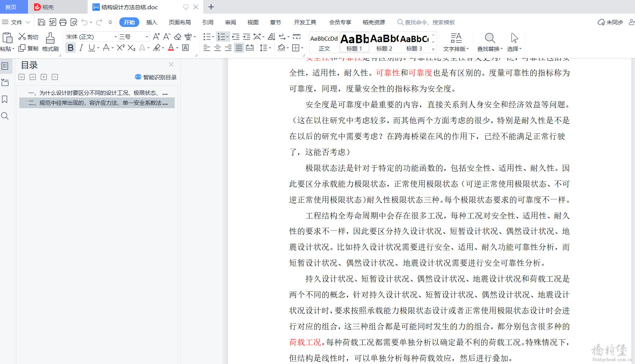
Task: Apply the 标题 2 style
Action: 384,42
